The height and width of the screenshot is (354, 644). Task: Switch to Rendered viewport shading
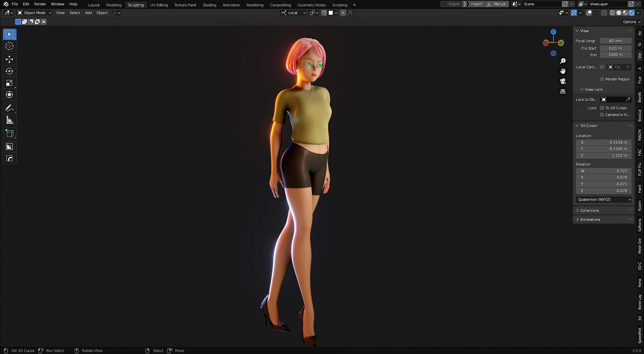(x=632, y=13)
